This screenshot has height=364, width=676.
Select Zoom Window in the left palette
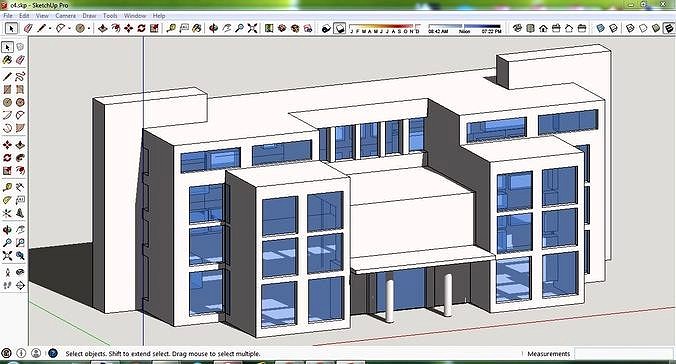click(20, 243)
